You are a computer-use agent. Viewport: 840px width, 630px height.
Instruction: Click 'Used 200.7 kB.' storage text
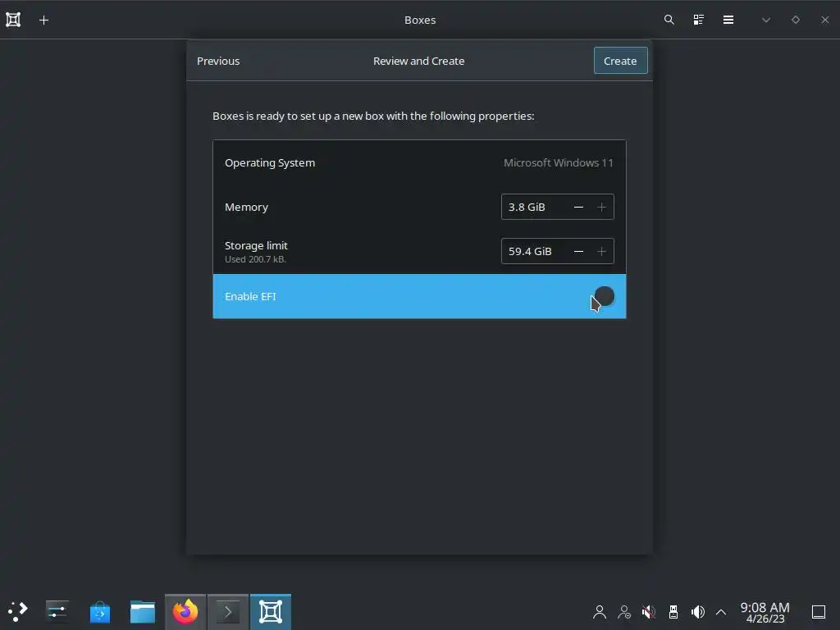[256, 259]
